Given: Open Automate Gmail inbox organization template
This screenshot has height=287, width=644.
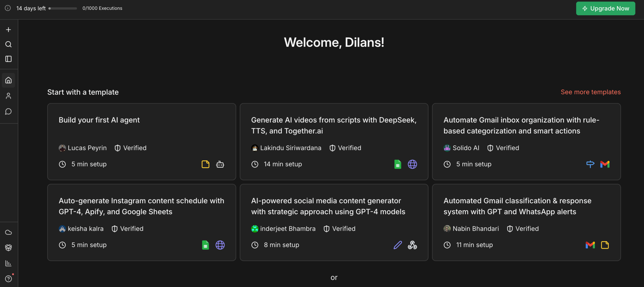Looking at the screenshot, I should pos(526,141).
